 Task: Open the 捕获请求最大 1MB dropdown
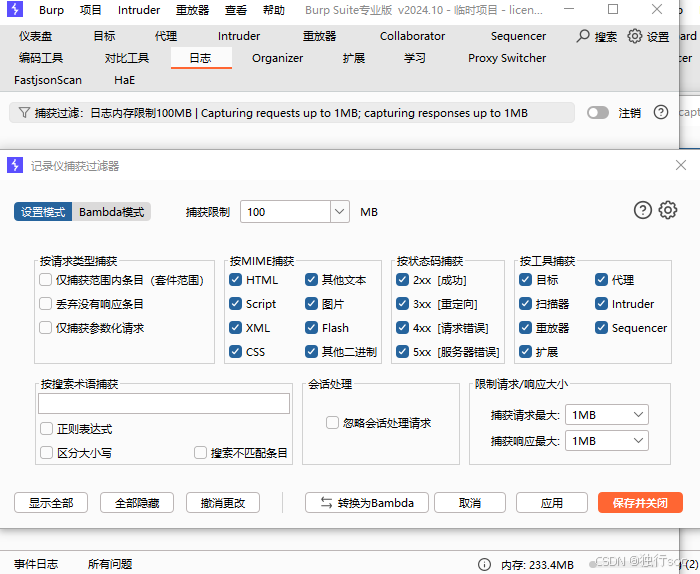607,415
